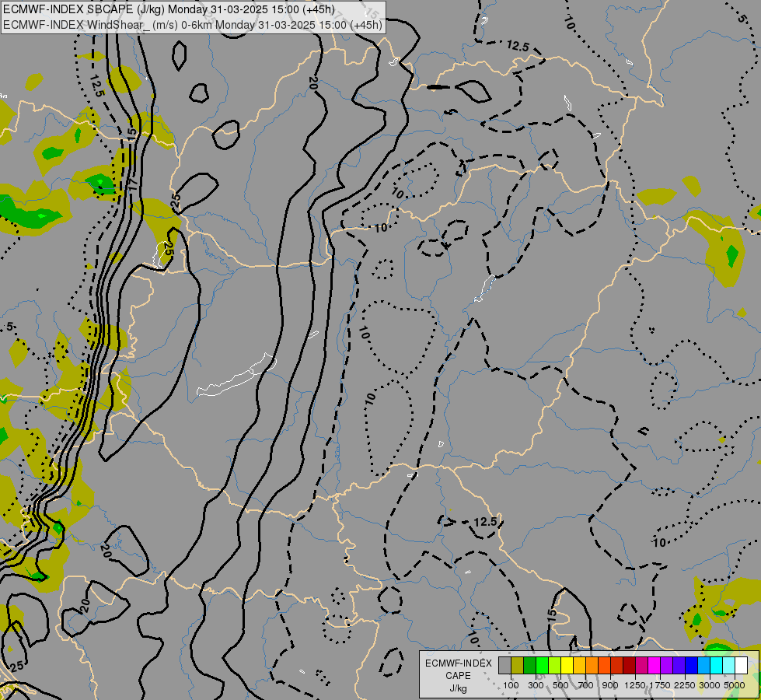Select the pure blue swatch in the CAPE legend

(692, 665)
